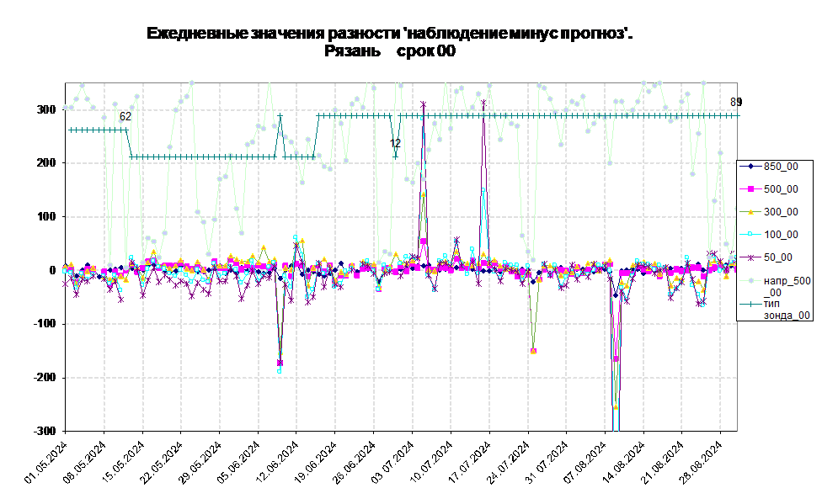Viewport: 822px width, 504px height.
Task: Click the date label 10.07.2024
Action: click(431, 463)
